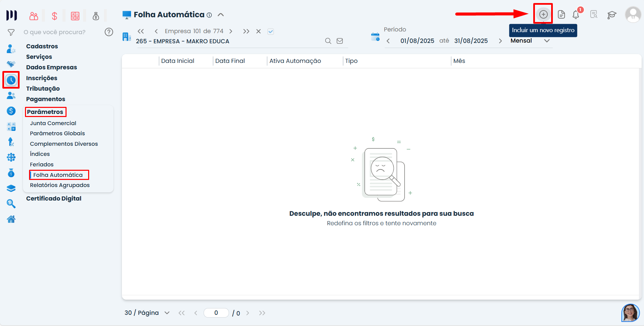This screenshot has height=326, width=644.
Task: Advance to next period with right arrow
Action: click(500, 41)
